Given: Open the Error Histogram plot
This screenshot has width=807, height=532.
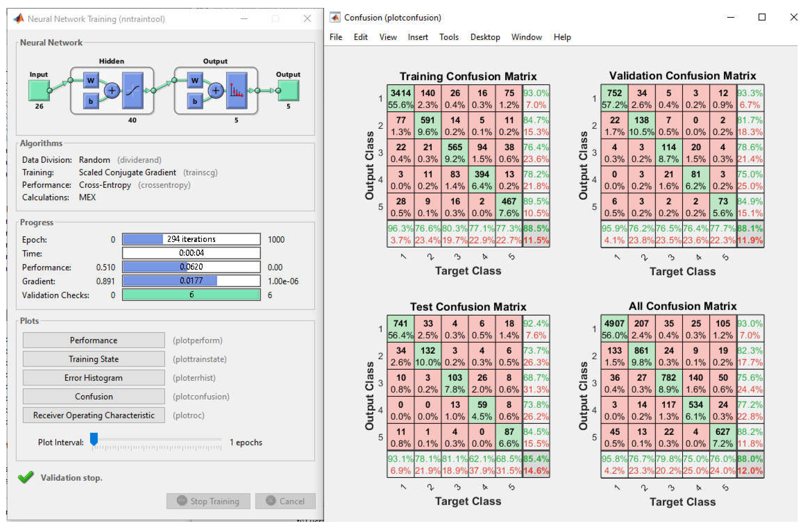Looking at the screenshot, I should [x=94, y=377].
